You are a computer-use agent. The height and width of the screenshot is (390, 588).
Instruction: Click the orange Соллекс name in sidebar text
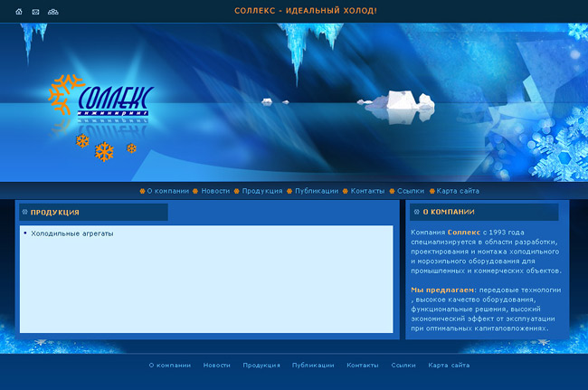(464, 233)
